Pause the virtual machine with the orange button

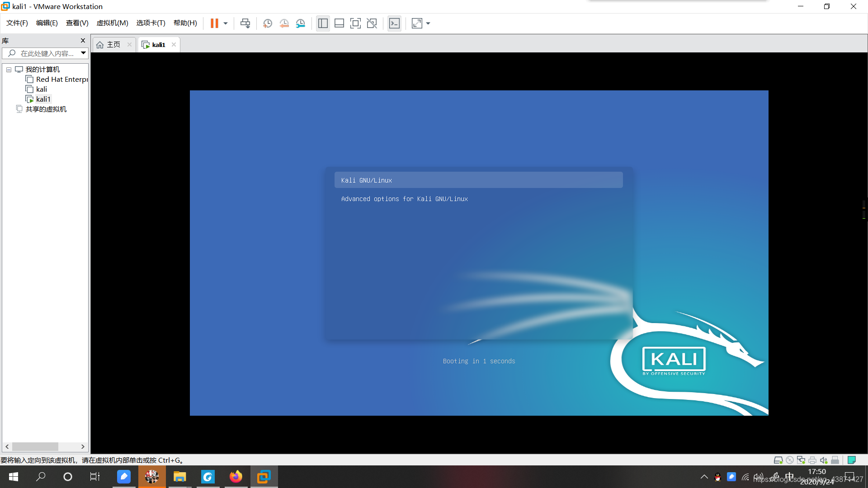pyautogui.click(x=214, y=23)
